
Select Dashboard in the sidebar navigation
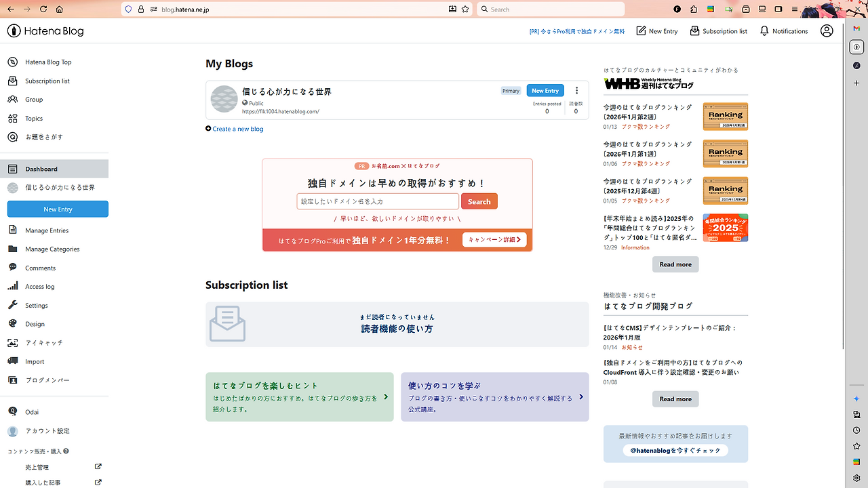[41, 168]
